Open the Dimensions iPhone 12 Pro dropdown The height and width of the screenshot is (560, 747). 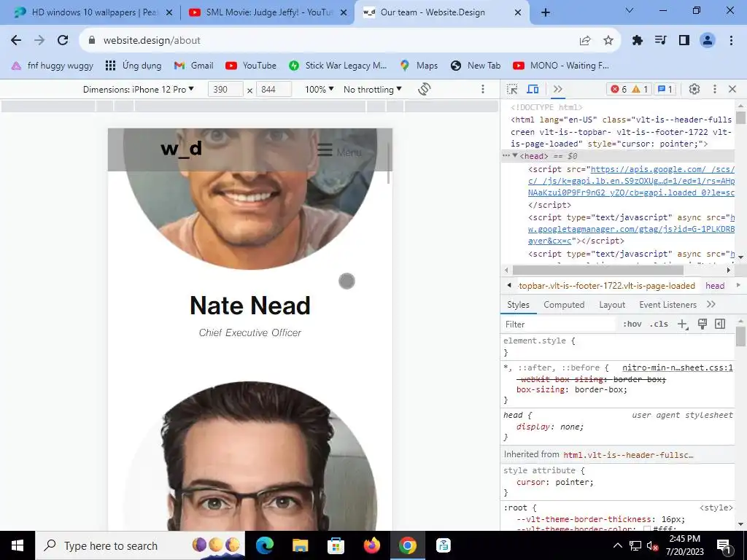[139, 90]
